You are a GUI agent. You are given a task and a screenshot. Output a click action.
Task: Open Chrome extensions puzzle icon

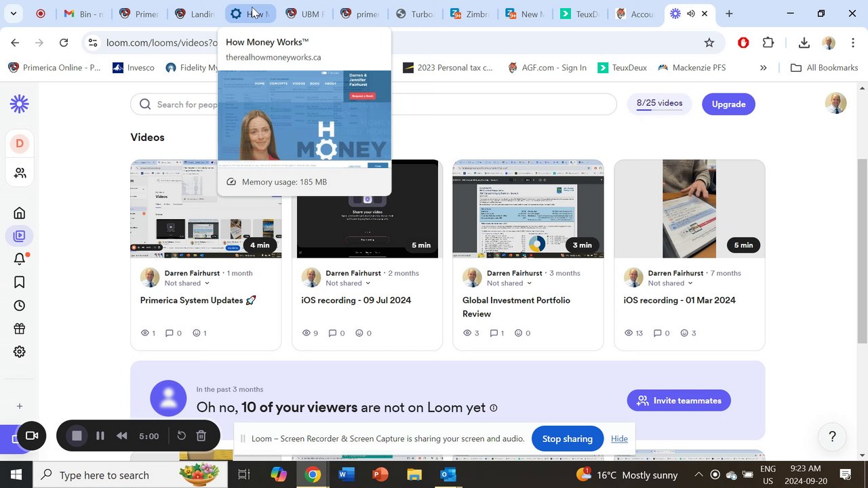click(x=768, y=43)
